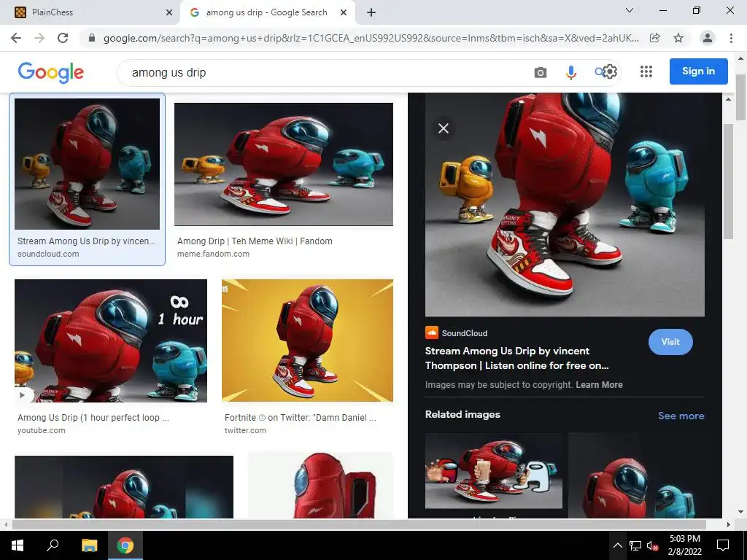Open the 1 hour perfect loop YouTube image
Screen dimensions: 747x560
(111, 341)
